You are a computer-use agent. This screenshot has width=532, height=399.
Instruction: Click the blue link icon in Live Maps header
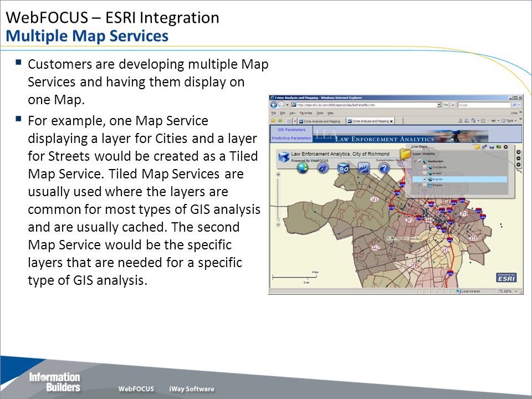click(484, 146)
